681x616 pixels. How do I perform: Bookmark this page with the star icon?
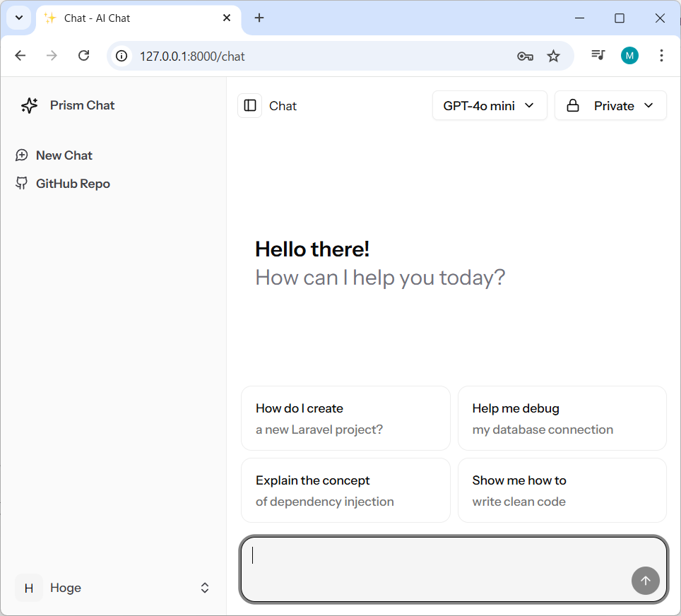553,56
